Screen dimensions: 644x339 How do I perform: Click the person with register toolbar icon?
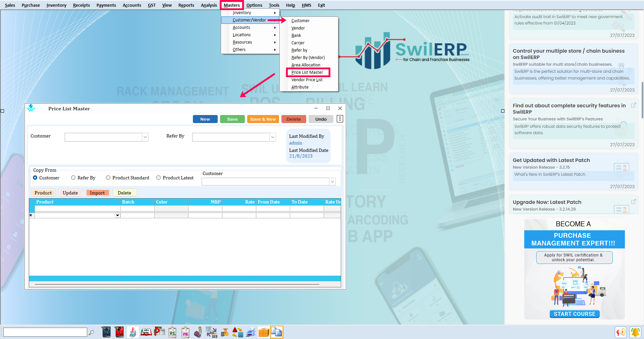coord(198,332)
